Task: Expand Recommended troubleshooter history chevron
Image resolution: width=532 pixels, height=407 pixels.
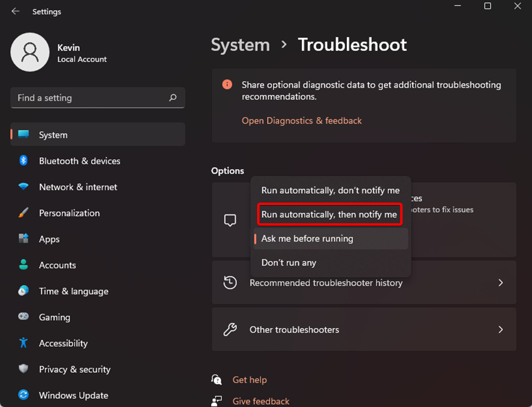Action: pyautogui.click(x=501, y=282)
